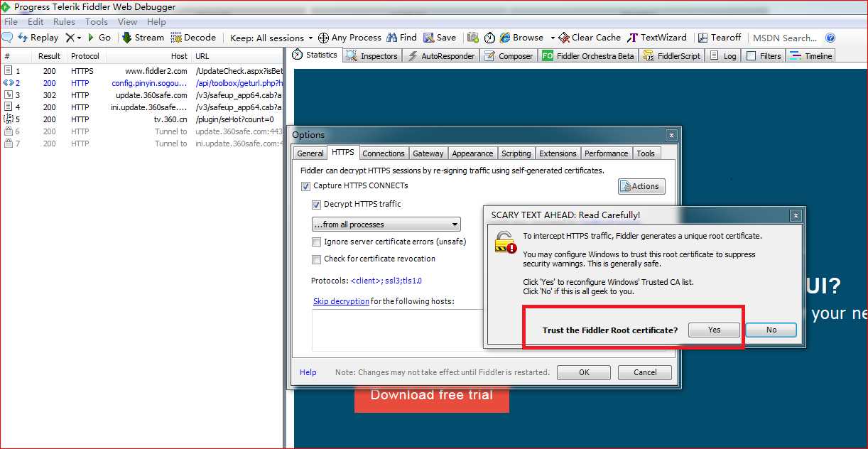Click No in the certificate prompt
Image resolution: width=868 pixels, height=449 pixels.
click(771, 330)
